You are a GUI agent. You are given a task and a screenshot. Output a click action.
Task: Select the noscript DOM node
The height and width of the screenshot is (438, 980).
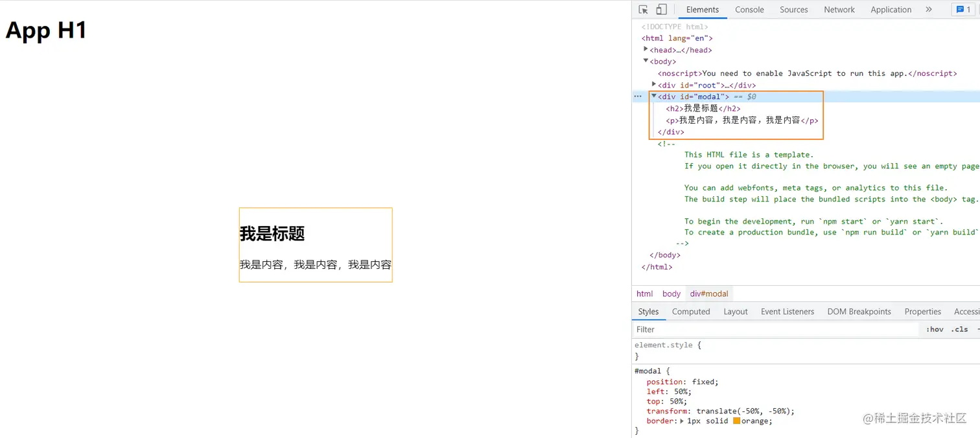[807, 73]
